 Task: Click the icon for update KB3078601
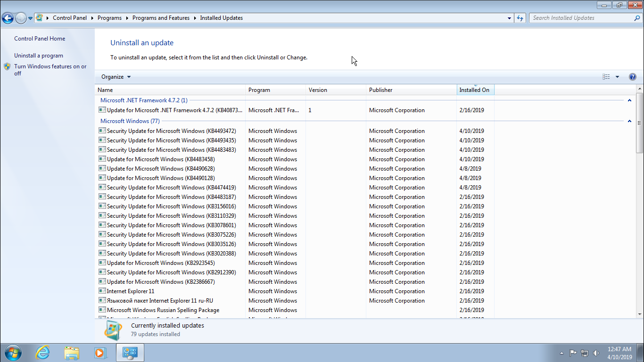click(102, 225)
